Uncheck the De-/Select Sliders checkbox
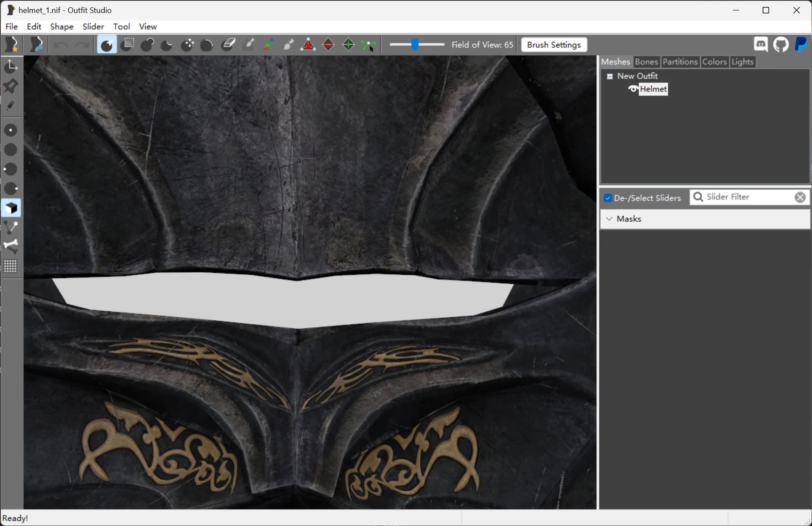This screenshot has height=526, width=812. (x=608, y=198)
